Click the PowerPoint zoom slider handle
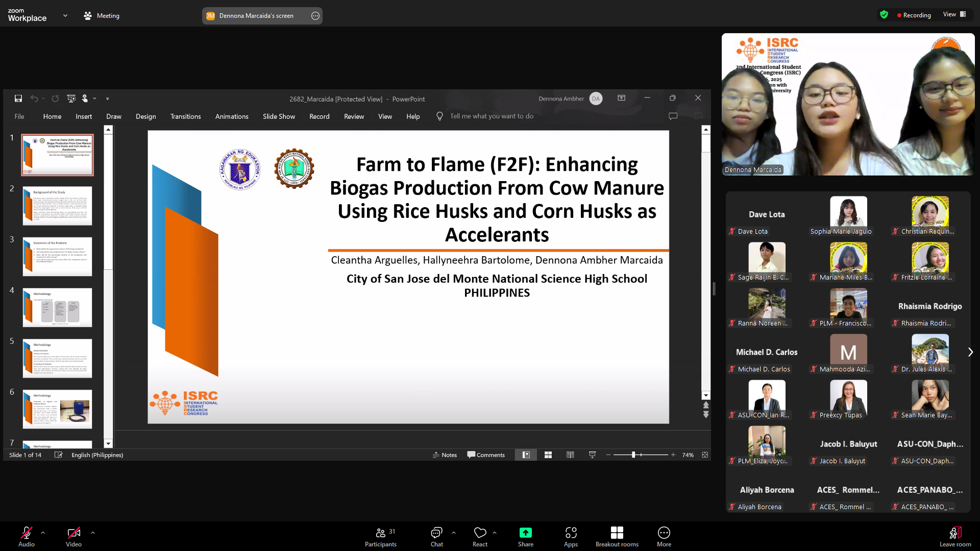 633,455
